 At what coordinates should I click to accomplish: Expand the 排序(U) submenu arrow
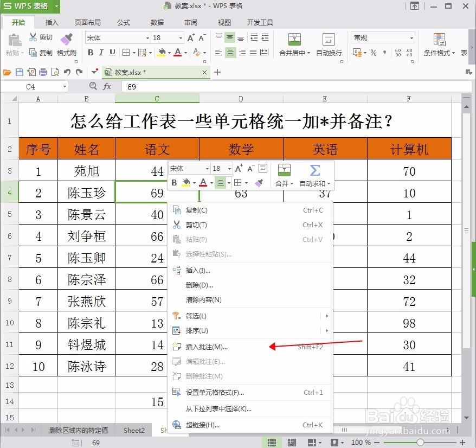tap(327, 330)
